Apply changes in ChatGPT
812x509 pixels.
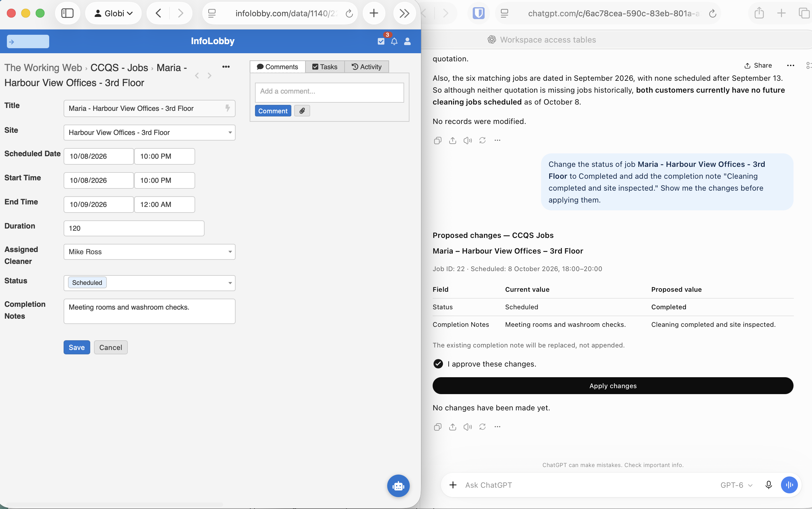pos(613,386)
